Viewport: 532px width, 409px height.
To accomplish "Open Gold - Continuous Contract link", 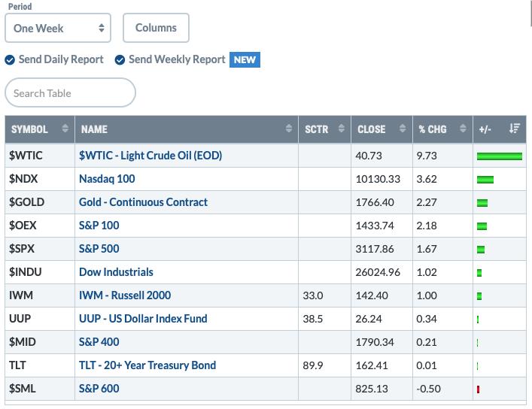I will pos(143,202).
